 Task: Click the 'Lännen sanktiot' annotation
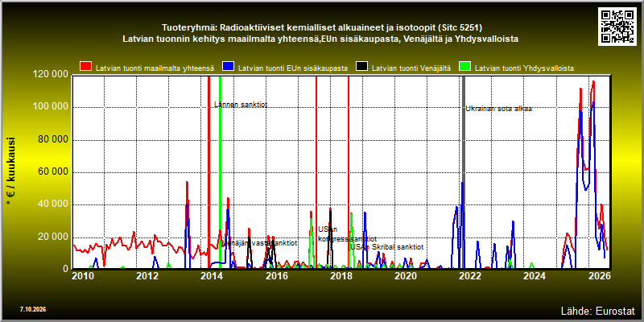(x=241, y=105)
